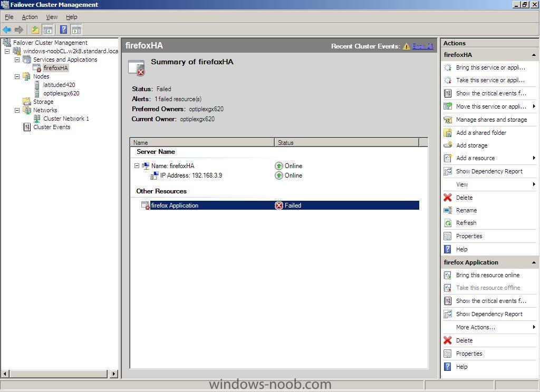Expand the View submenu arrow

534,184
